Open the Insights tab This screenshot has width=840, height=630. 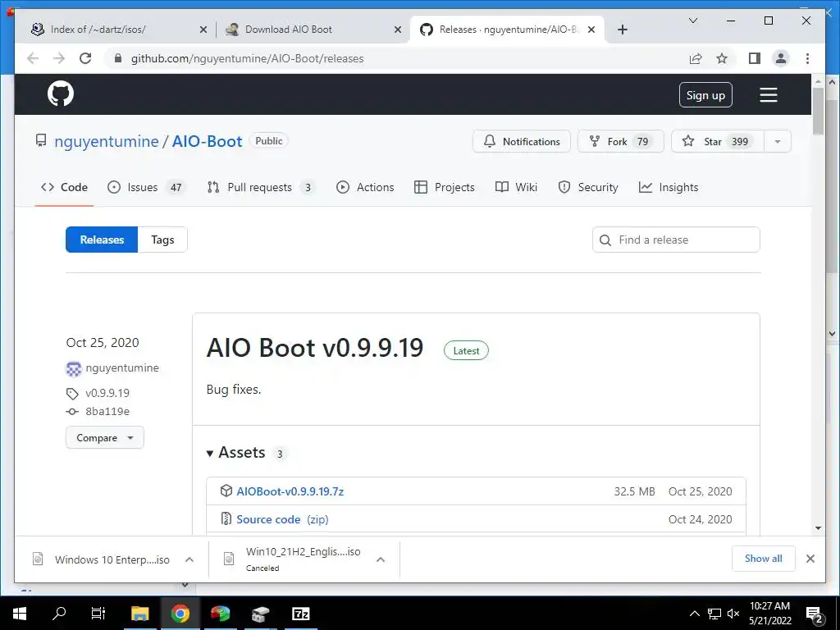click(669, 187)
